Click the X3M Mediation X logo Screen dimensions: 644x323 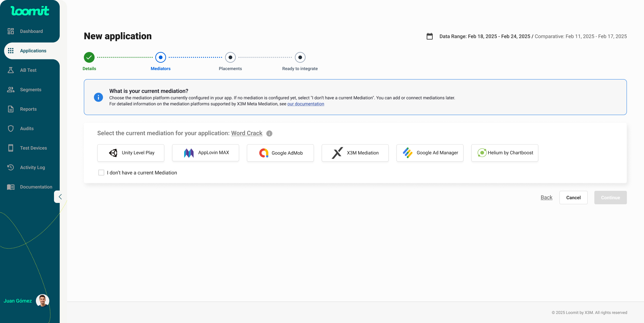(337, 153)
